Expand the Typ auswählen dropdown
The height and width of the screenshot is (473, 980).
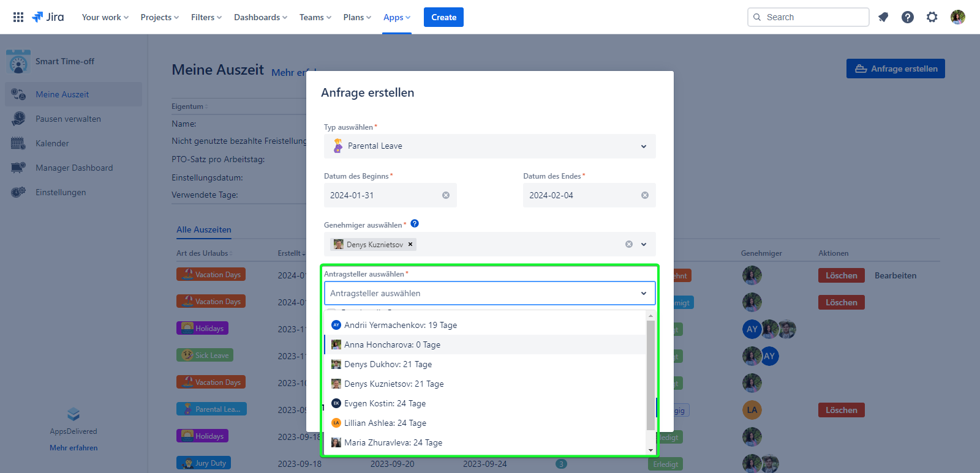click(644, 146)
